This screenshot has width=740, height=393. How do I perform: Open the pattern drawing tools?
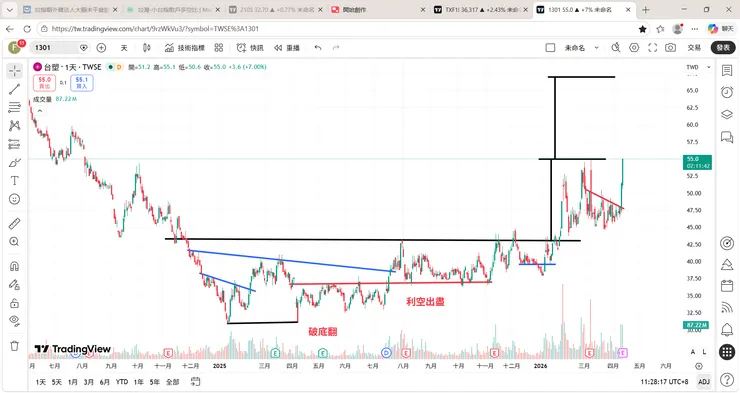click(x=15, y=125)
